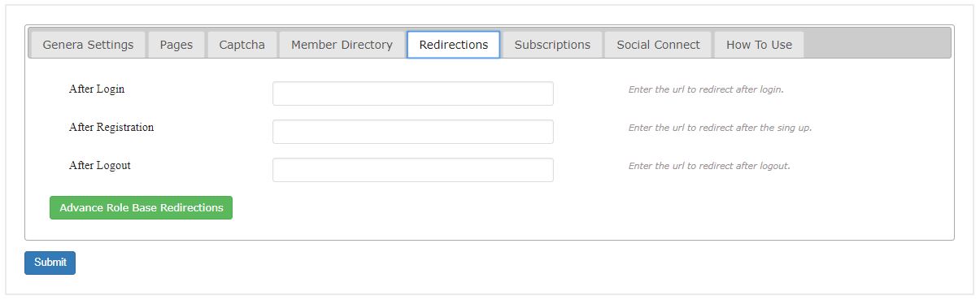Screen dimensions: 980x300
Task: Go to the Member Directory tab
Action: (342, 45)
